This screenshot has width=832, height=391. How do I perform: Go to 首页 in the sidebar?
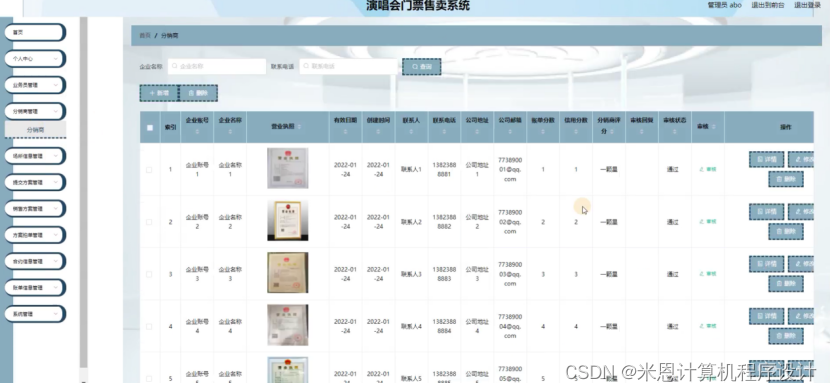click(35, 32)
